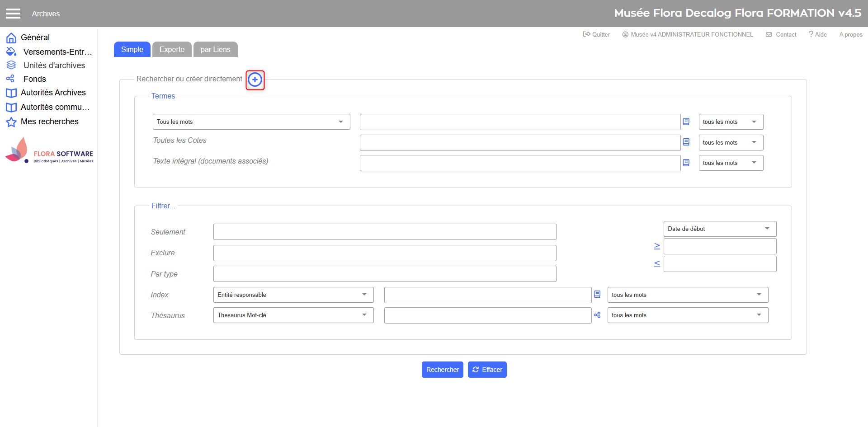This screenshot has width=868, height=427.
Task: Open index list icon for Toutes les Cotes
Action: click(x=686, y=142)
